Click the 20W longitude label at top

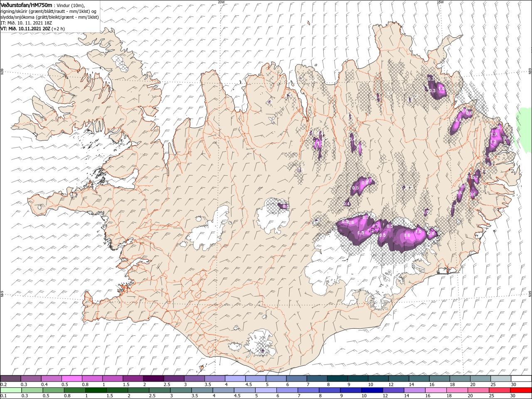tap(221, 2)
